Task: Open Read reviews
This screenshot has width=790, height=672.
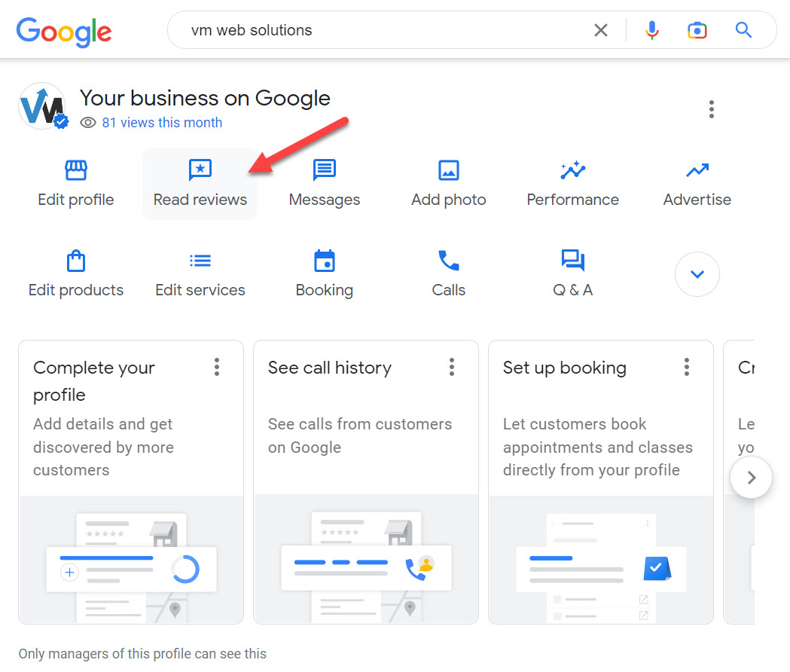Action: pyautogui.click(x=200, y=184)
